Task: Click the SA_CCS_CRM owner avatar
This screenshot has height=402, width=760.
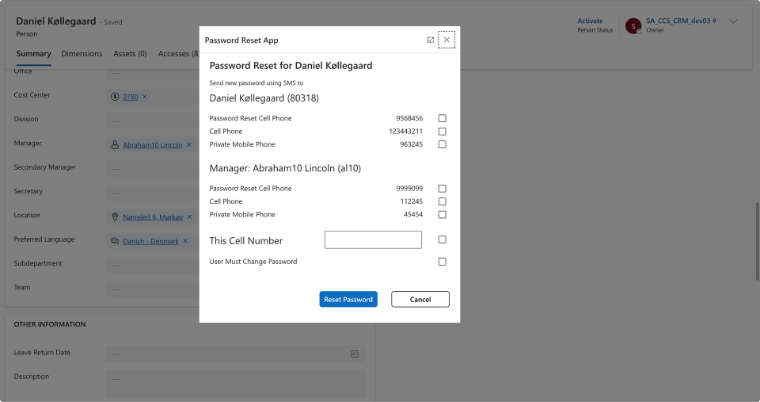Action: click(x=633, y=26)
